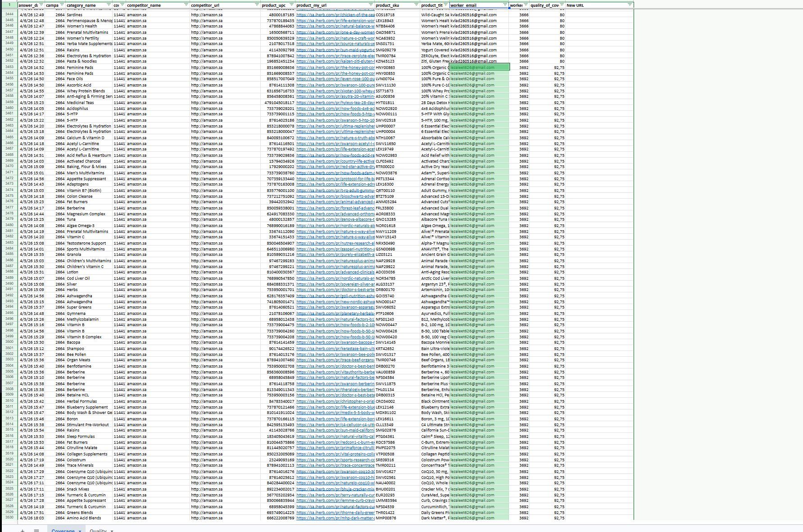
Task: Select the competitor_name header cell
Action: 158,5
